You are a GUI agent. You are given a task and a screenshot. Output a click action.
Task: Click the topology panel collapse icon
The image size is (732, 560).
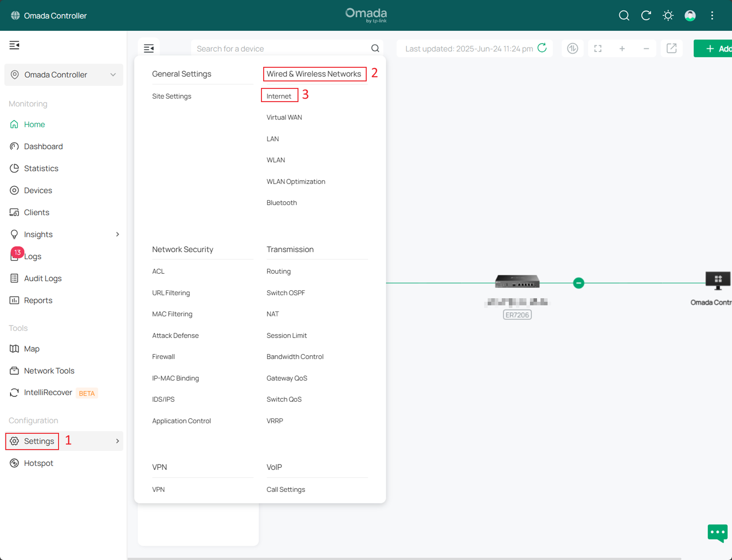point(149,49)
